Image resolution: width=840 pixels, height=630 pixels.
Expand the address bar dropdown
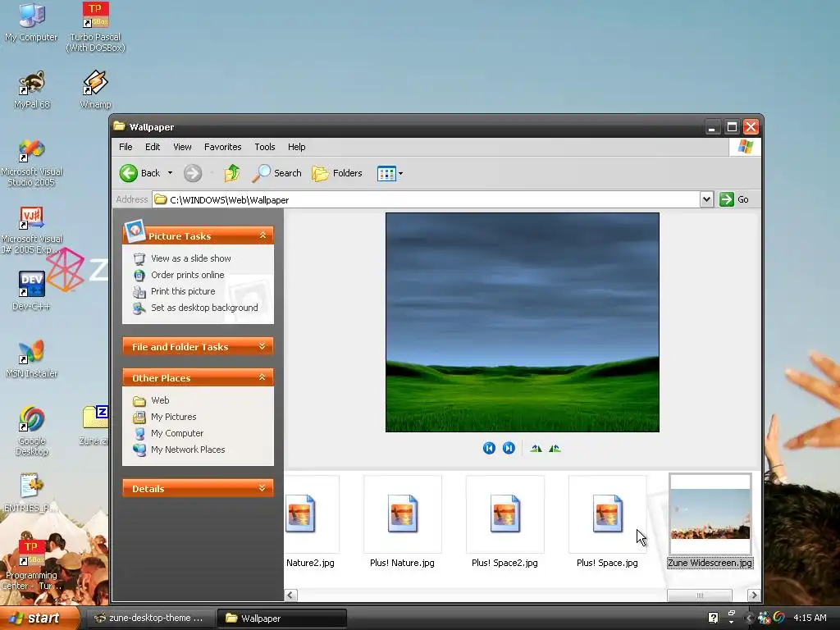tap(706, 199)
